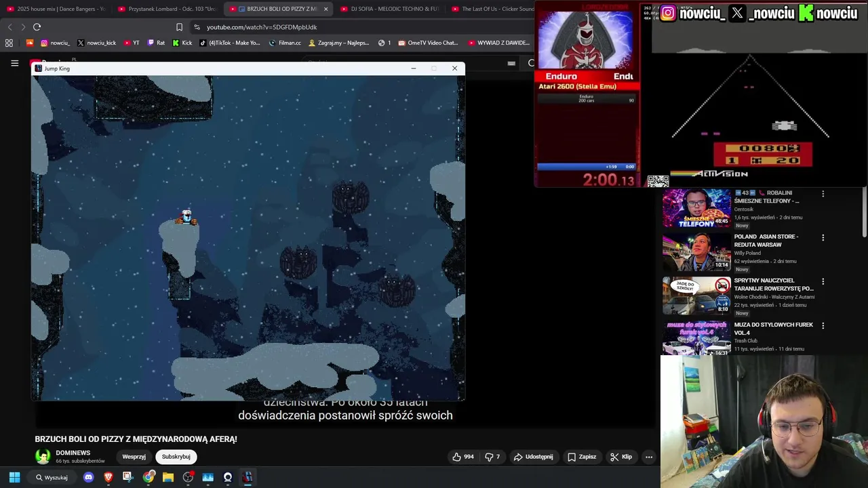Viewport: 868px width, 488px height.
Task: Click the Jump King window title bar text
Action: 57,68
